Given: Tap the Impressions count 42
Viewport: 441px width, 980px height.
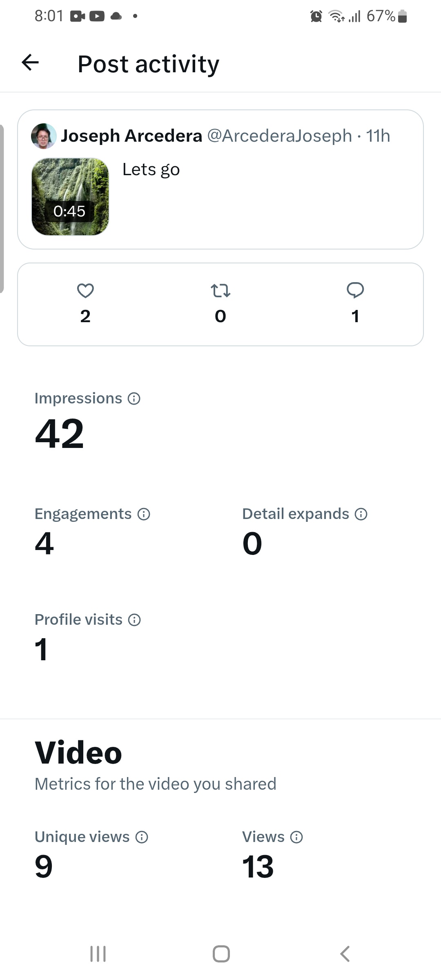Looking at the screenshot, I should click(60, 434).
